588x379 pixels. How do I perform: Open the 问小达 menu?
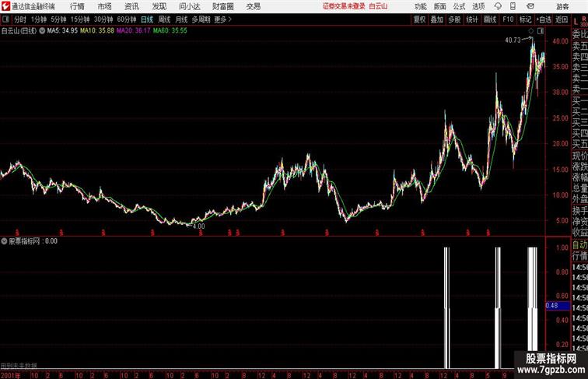pos(189,6)
